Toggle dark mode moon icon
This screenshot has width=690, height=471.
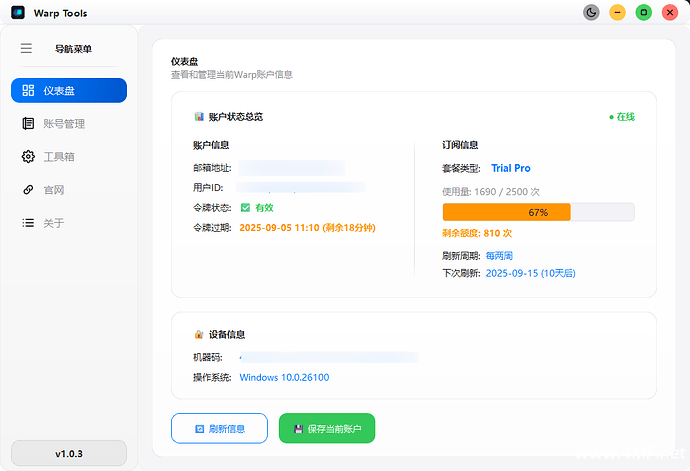(x=591, y=13)
